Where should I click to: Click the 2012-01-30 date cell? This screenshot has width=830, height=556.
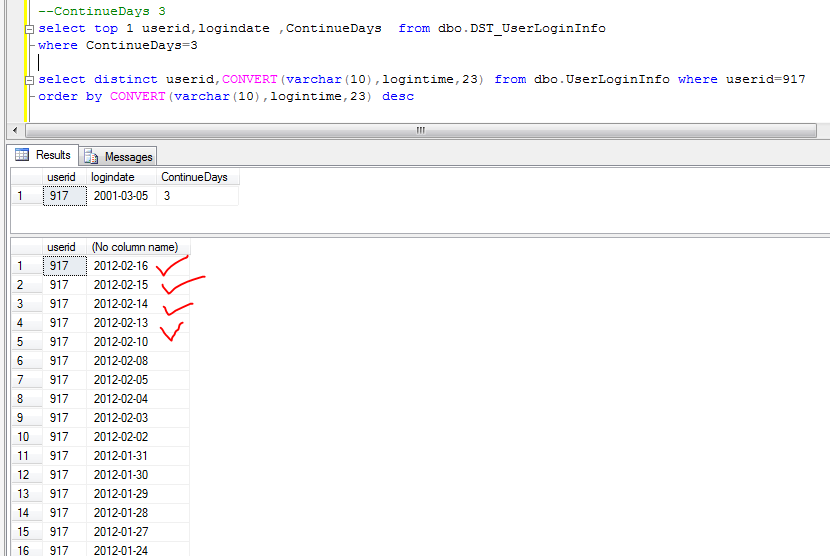138,475
